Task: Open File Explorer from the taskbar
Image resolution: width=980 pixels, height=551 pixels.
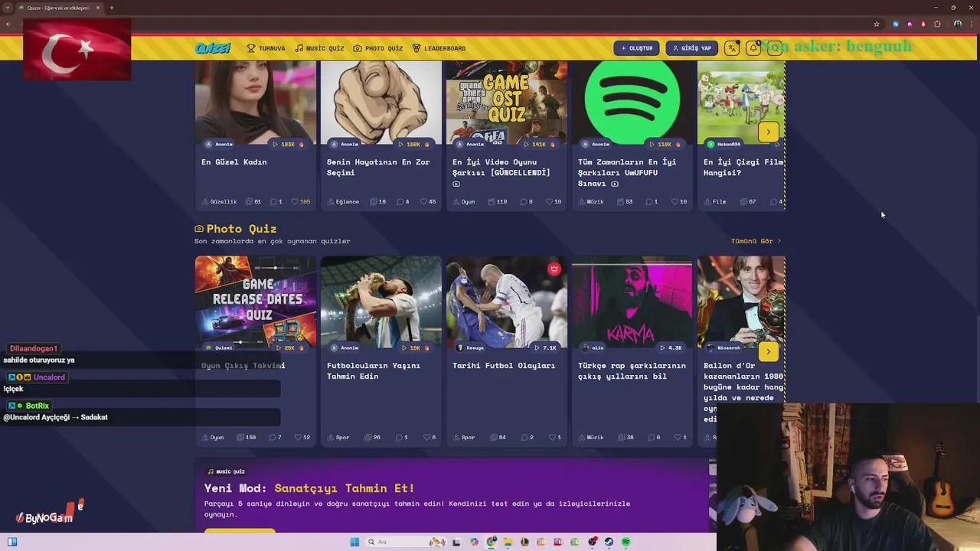Action: (508, 542)
